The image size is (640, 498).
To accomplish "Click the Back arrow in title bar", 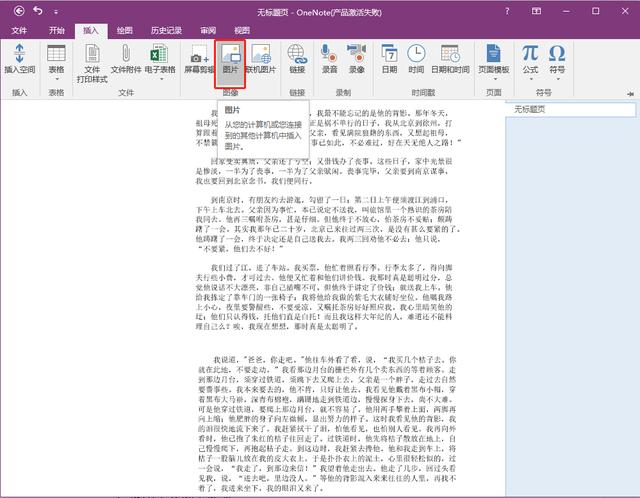I will [19, 11].
